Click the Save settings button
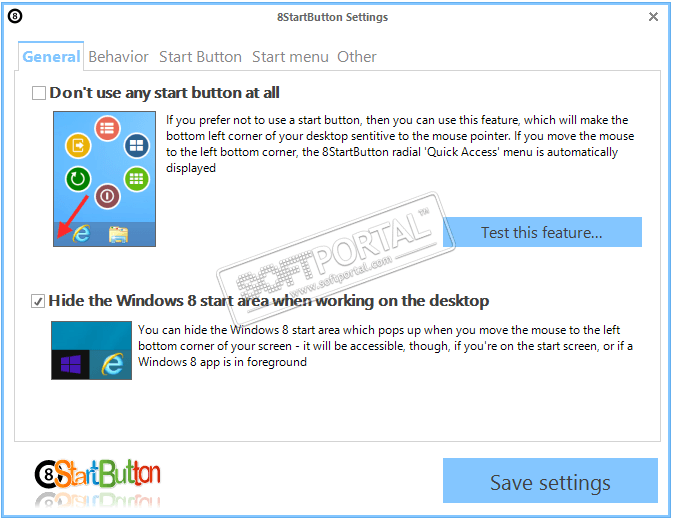673x520 pixels. [x=550, y=480]
